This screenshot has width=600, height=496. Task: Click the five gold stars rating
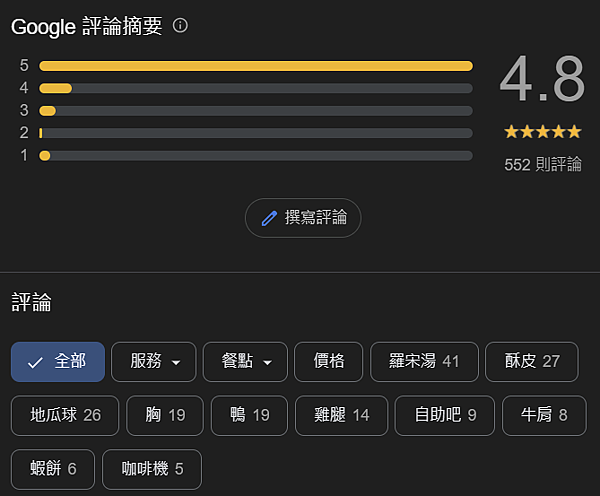[542, 131]
